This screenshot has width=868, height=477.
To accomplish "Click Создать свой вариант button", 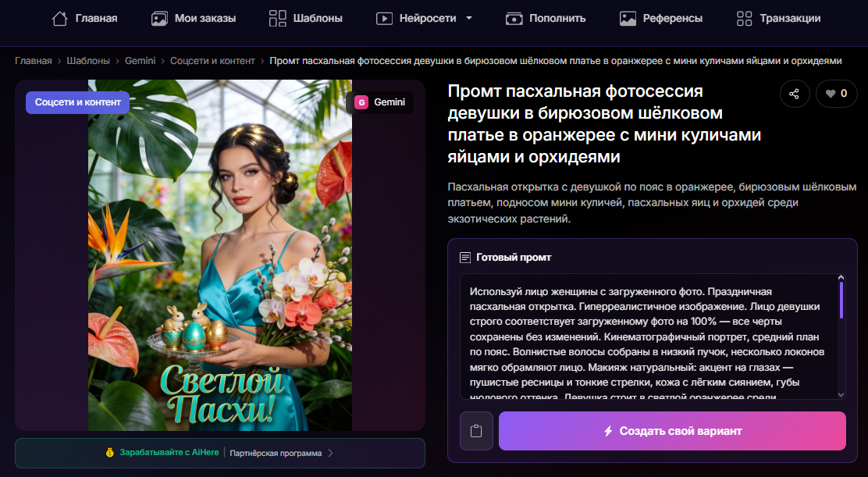I will 672,431.
